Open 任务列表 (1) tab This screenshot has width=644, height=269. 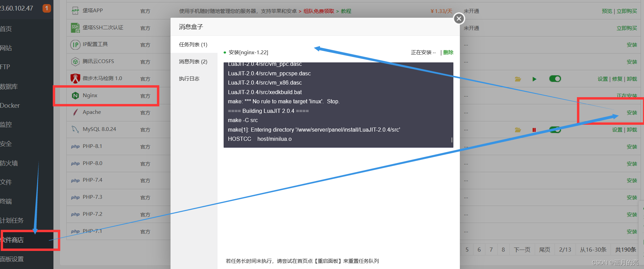[194, 44]
